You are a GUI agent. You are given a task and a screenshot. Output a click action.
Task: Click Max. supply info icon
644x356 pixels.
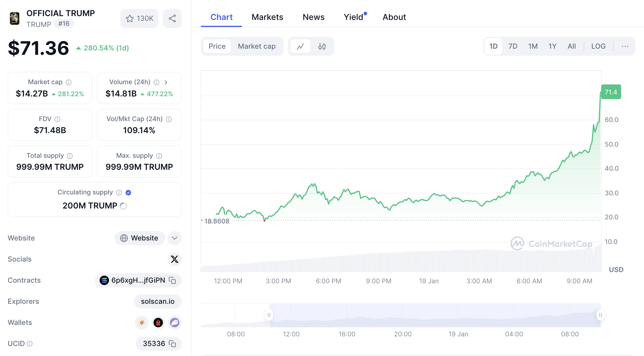(159, 156)
